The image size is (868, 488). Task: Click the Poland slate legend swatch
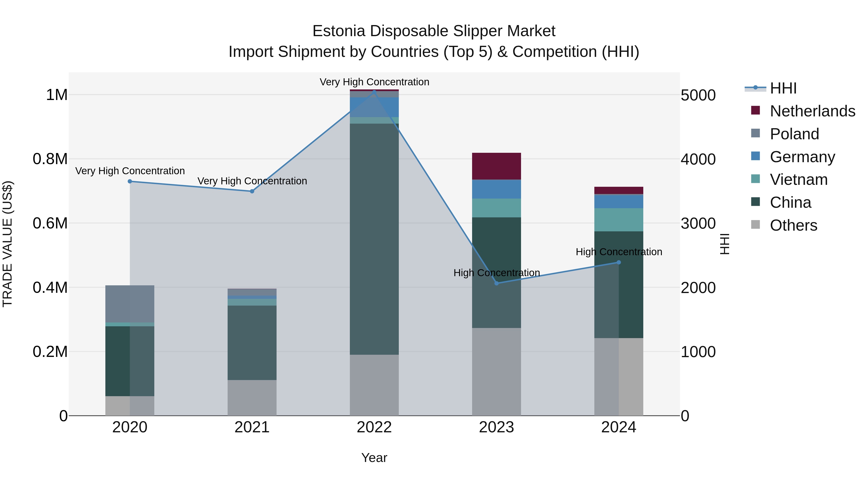tap(755, 133)
